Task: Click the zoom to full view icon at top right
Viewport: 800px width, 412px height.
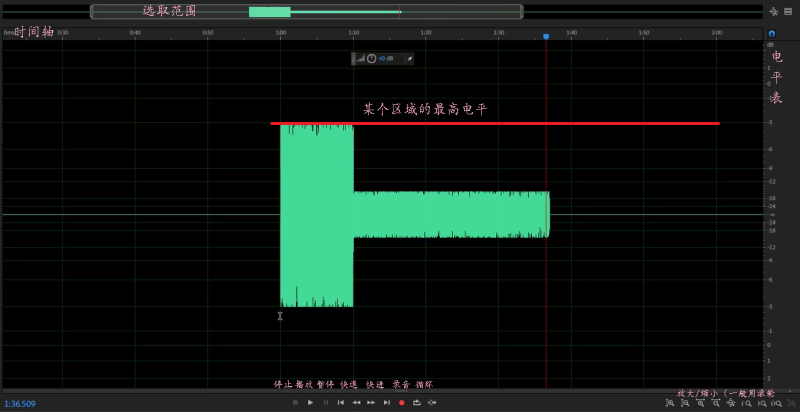Action: (x=774, y=12)
